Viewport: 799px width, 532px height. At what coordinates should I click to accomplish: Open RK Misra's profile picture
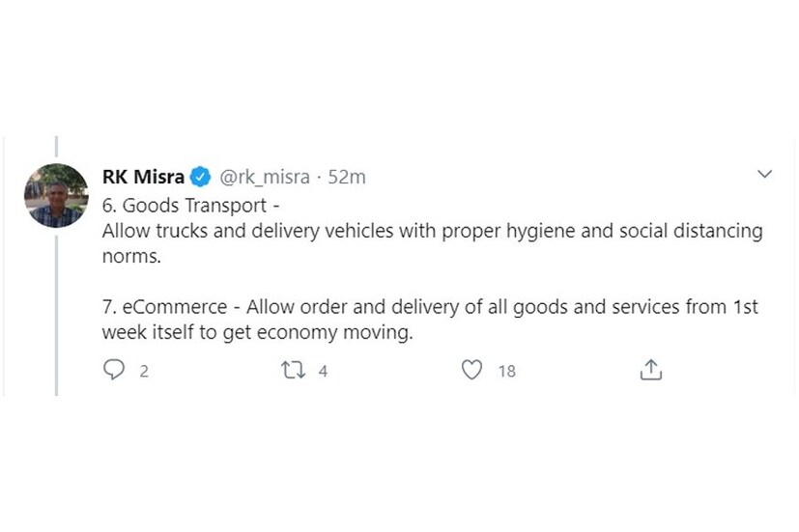point(56,196)
